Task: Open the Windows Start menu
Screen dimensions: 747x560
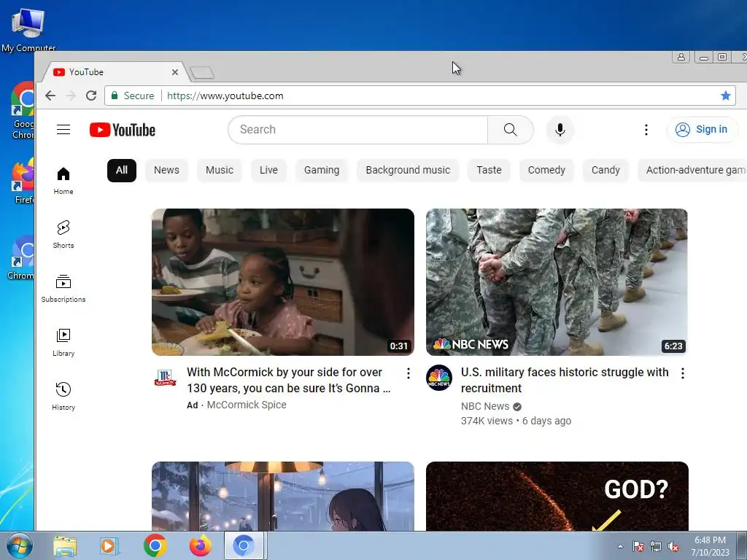Action: [x=18, y=545]
